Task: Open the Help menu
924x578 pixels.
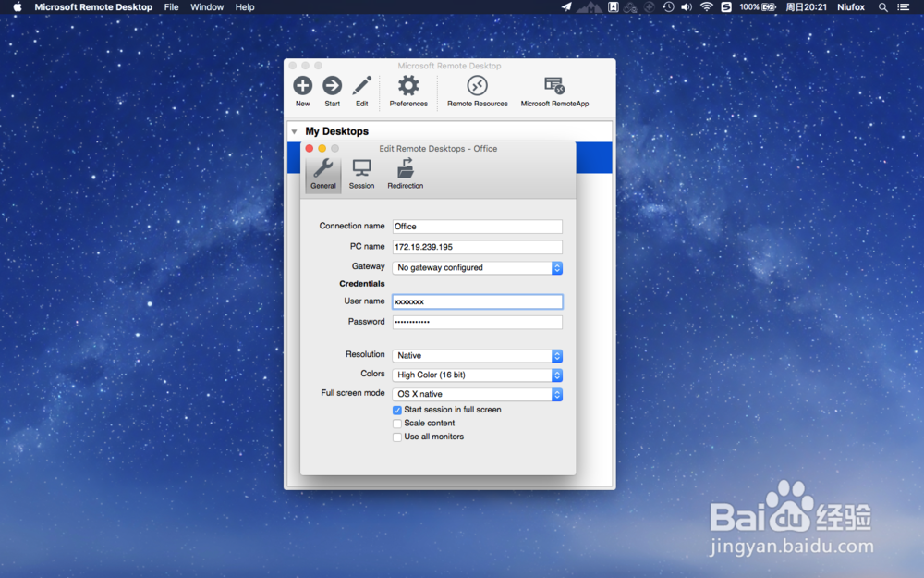Action: pyautogui.click(x=245, y=7)
